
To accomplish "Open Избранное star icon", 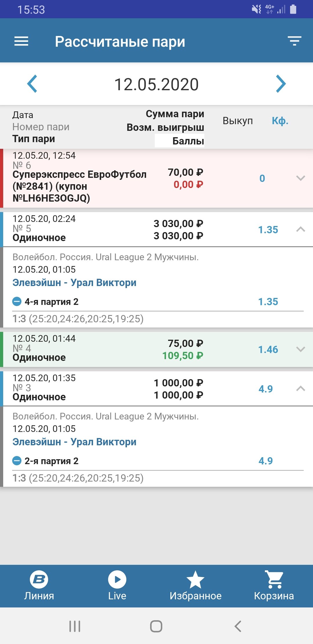I will [x=195, y=580].
